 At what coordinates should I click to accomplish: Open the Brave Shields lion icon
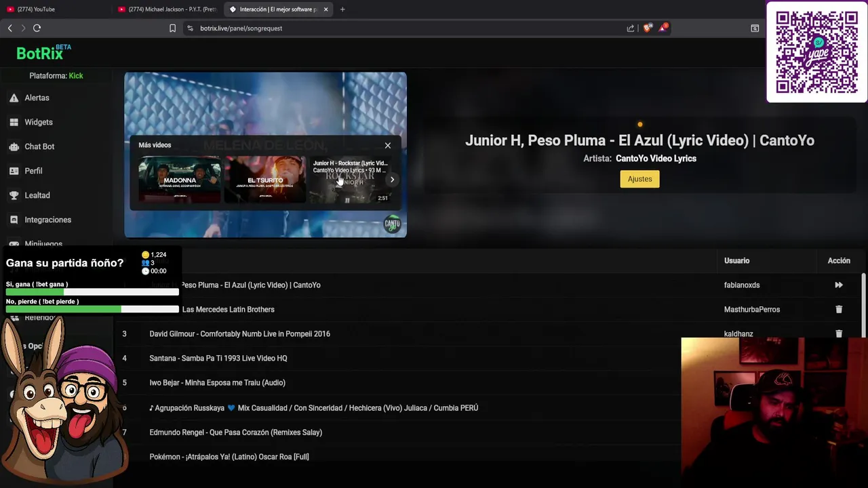tap(647, 28)
